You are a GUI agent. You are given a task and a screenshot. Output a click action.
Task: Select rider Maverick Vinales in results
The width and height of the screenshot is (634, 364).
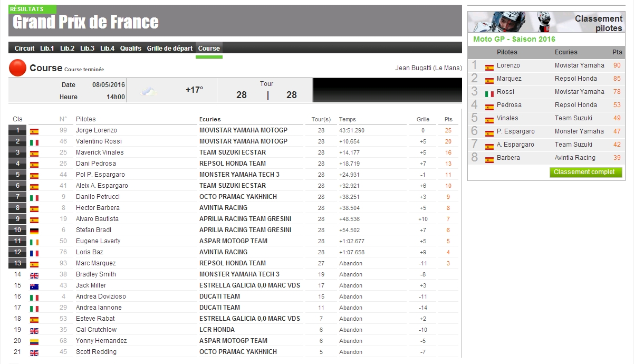click(100, 152)
